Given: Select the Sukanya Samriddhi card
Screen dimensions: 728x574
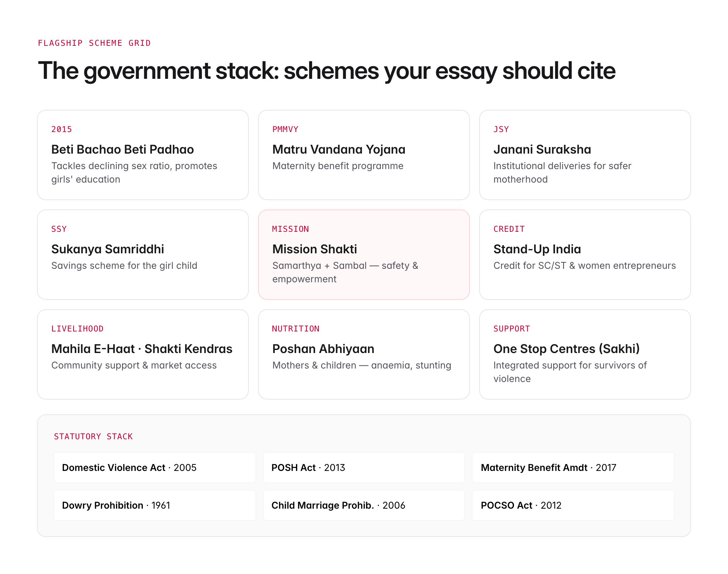Looking at the screenshot, I should click(143, 255).
